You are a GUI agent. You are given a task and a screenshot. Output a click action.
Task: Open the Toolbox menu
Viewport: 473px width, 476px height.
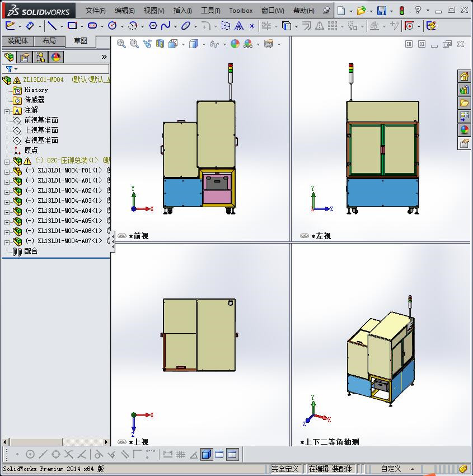(241, 11)
